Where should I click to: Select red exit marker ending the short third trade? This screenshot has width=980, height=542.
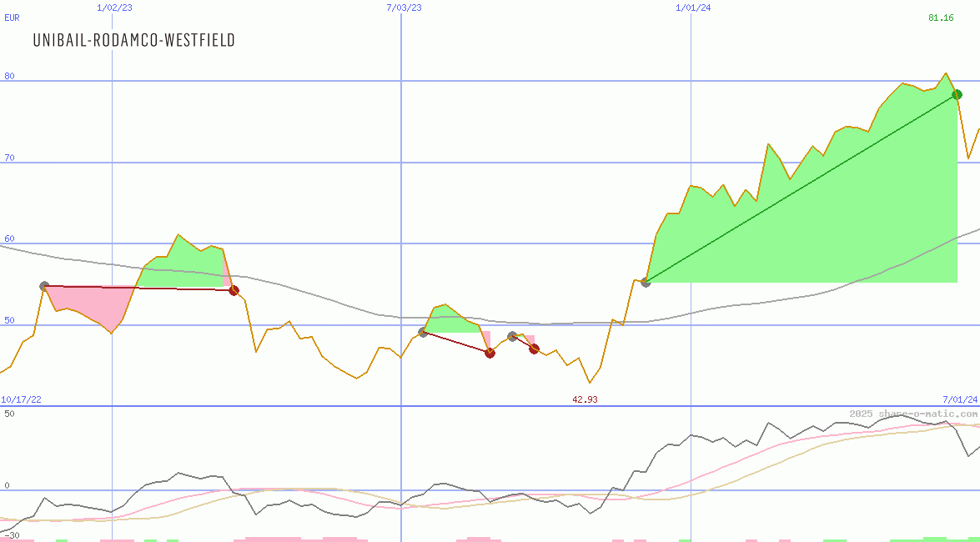coord(534,349)
